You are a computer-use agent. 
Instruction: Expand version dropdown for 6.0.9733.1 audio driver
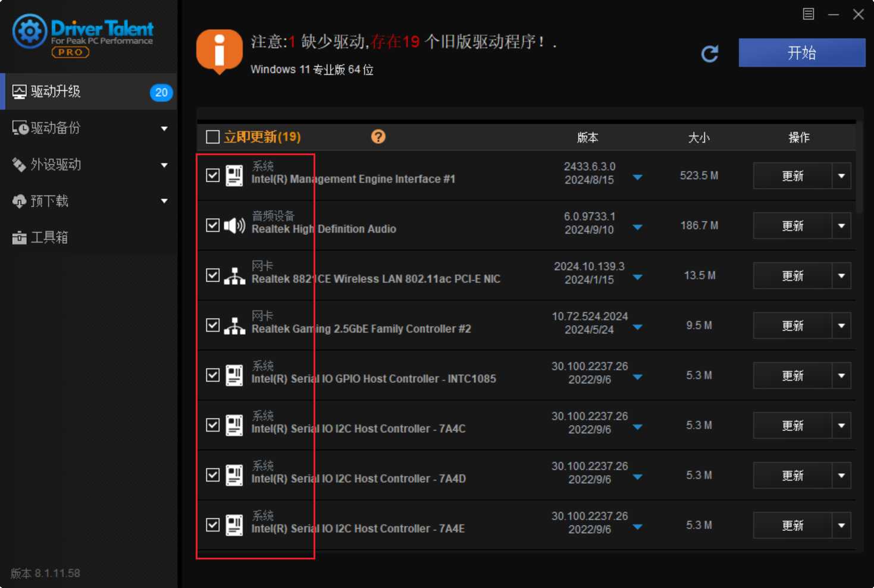point(637,227)
